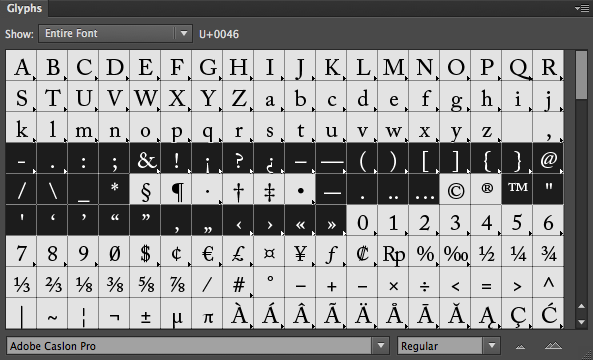The image size is (593, 360).
Task: Select the capital R glyph
Action: point(548,65)
